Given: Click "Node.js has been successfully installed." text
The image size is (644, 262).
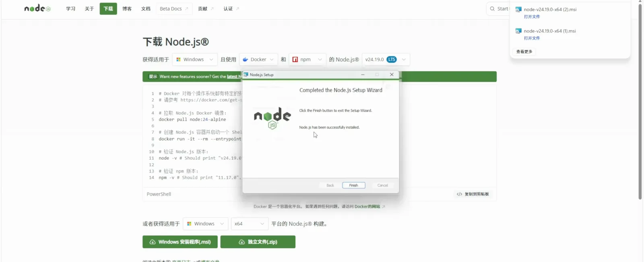Looking at the screenshot, I should click(329, 127).
